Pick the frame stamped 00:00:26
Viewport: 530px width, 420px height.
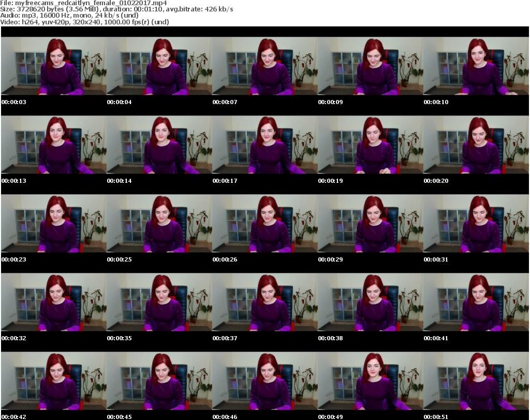(x=265, y=224)
